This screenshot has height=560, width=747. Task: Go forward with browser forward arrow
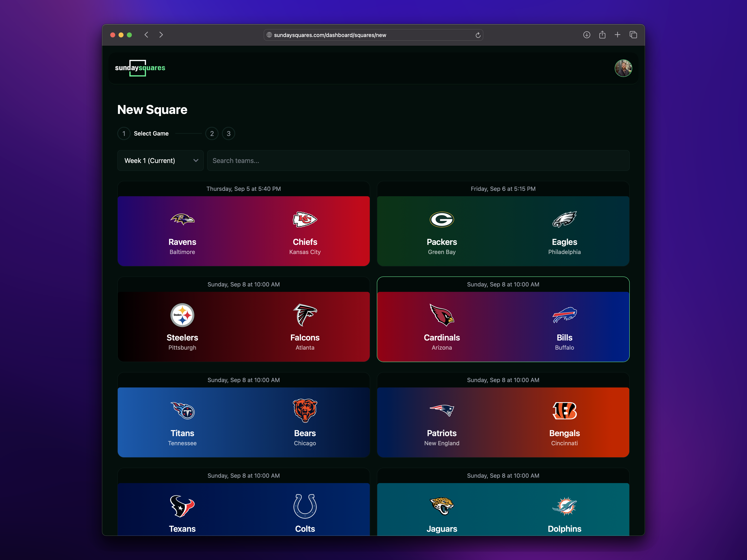[161, 35]
